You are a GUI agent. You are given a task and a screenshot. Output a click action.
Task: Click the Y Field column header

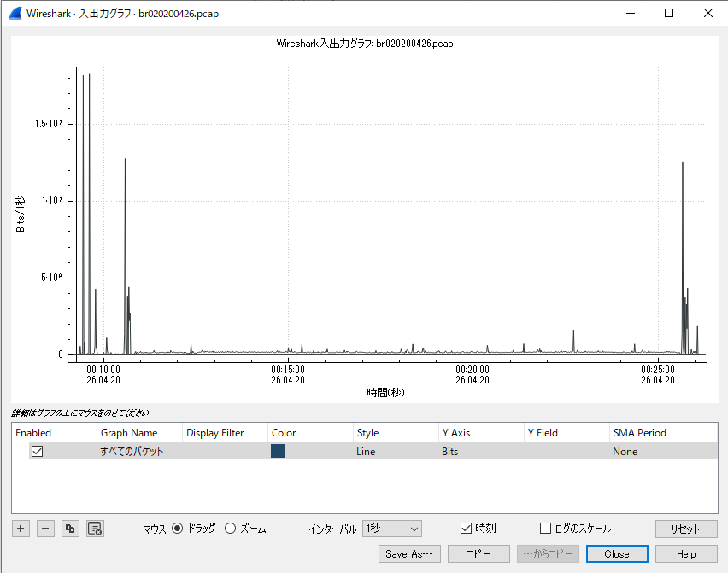click(x=567, y=433)
